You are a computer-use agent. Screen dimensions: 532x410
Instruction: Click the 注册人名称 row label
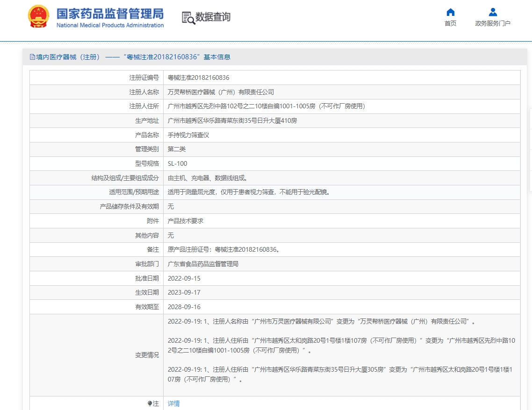click(x=144, y=92)
